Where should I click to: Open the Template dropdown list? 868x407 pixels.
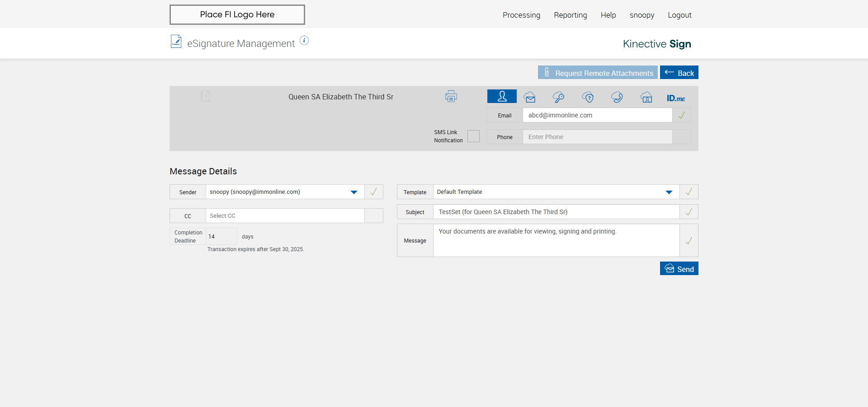pyautogui.click(x=669, y=192)
